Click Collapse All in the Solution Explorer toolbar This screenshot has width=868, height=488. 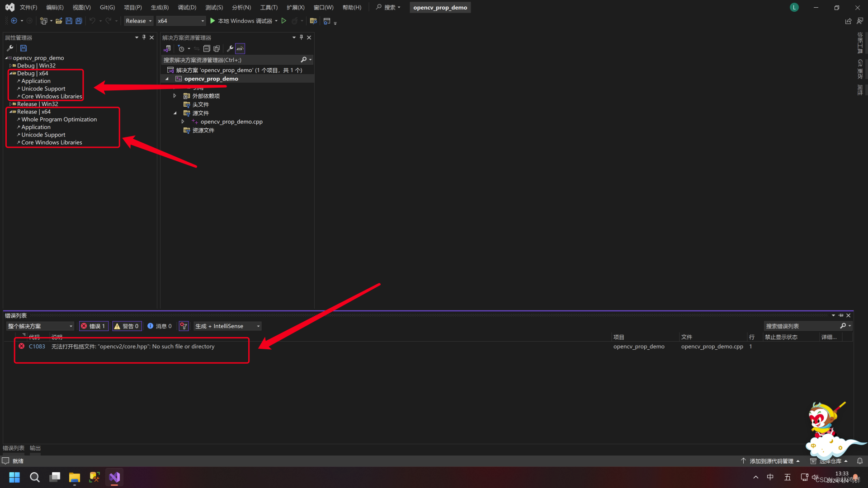click(207, 48)
